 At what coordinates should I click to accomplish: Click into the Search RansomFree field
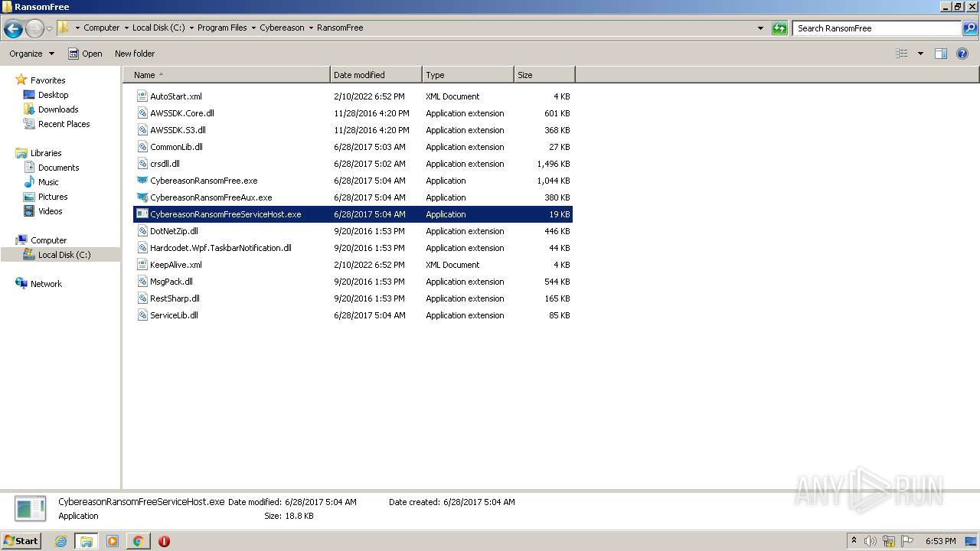[877, 28]
